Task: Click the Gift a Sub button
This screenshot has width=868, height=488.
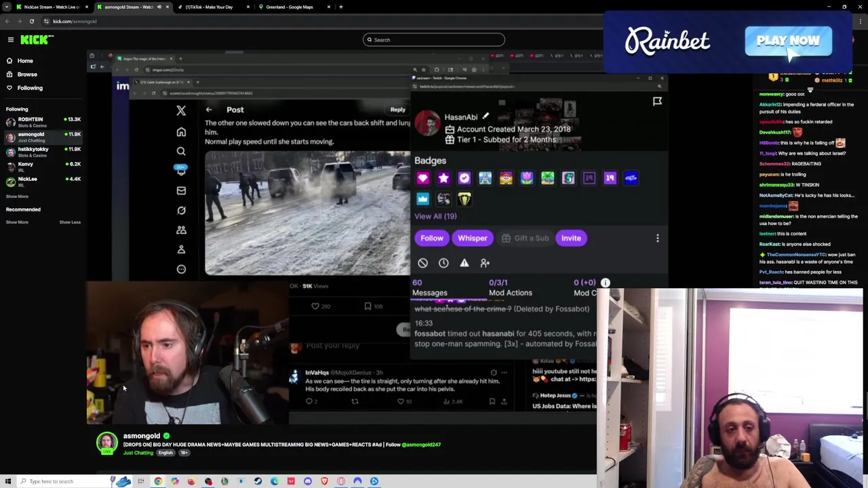Action: point(525,238)
